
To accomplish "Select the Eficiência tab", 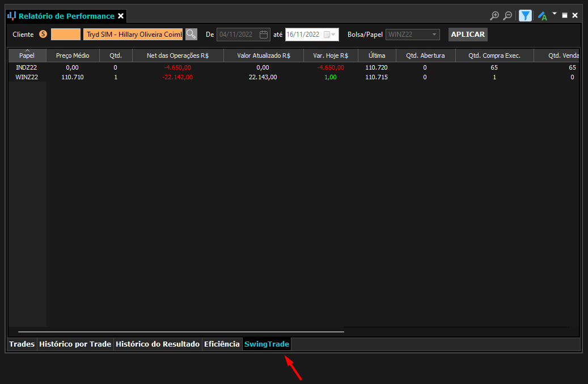I will [x=222, y=344].
